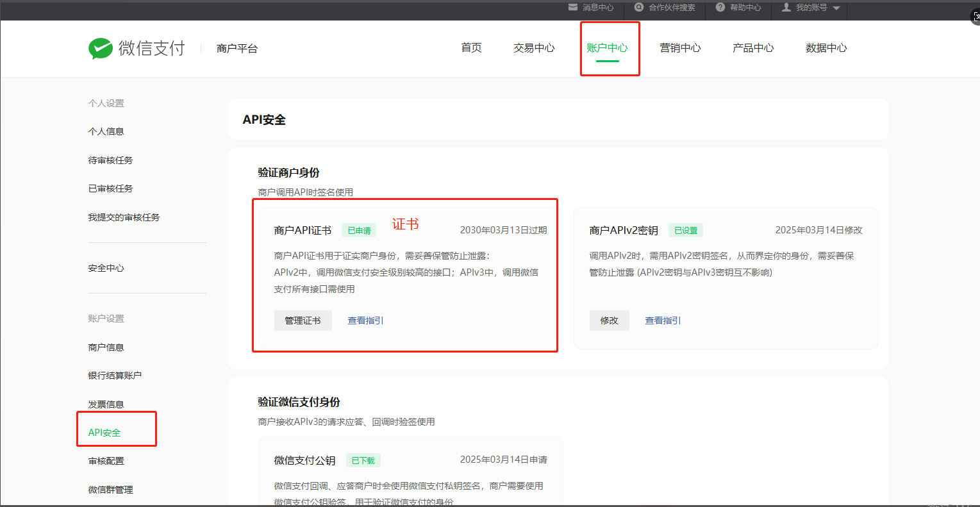Viewport: 980px width, 507px height.
Task: Open 查看指引 link for 商户API证书
Action: point(365,320)
